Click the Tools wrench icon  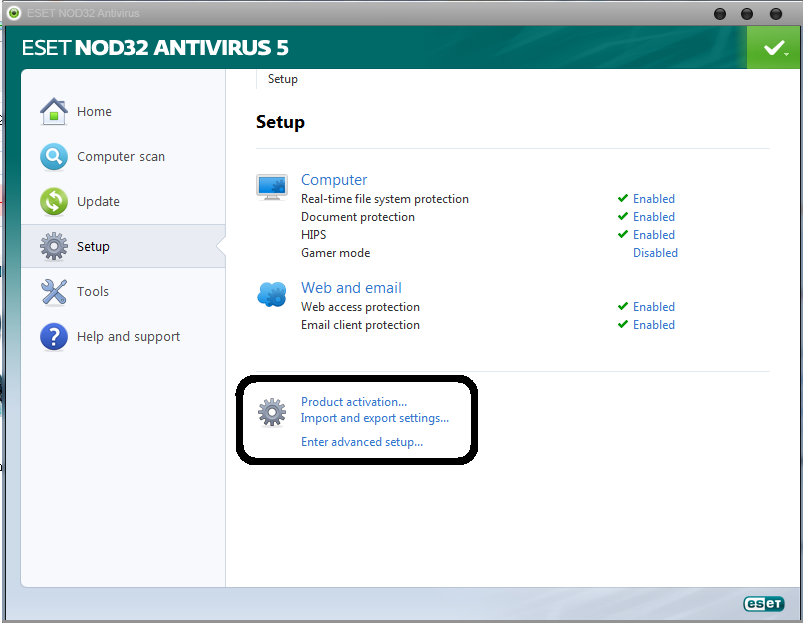pyautogui.click(x=54, y=292)
